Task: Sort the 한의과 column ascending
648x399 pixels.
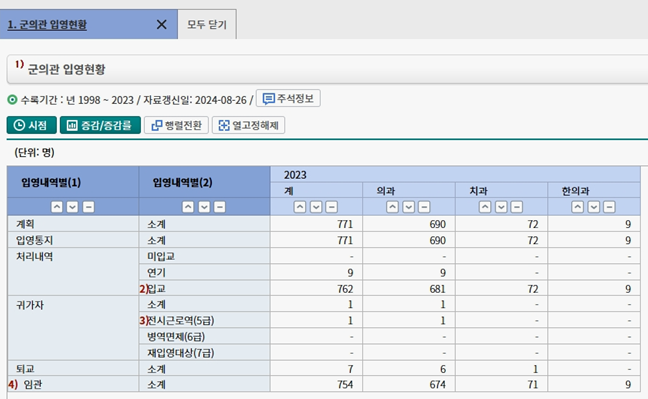Action: [577, 207]
